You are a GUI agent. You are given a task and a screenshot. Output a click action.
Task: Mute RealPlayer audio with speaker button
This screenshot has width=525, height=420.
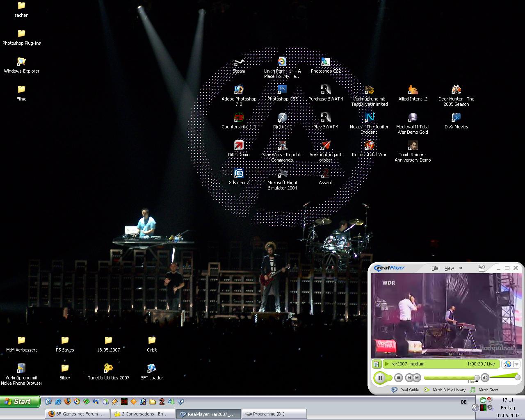tap(485, 377)
